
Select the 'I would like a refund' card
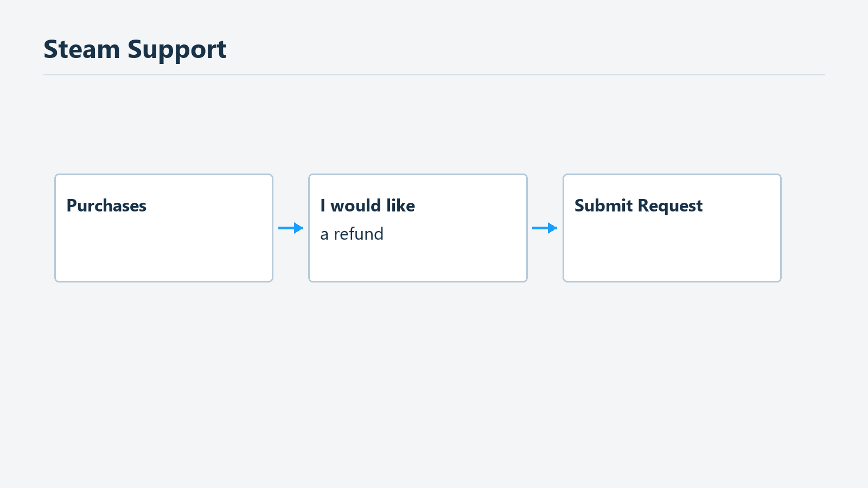click(x=418, y=228)
